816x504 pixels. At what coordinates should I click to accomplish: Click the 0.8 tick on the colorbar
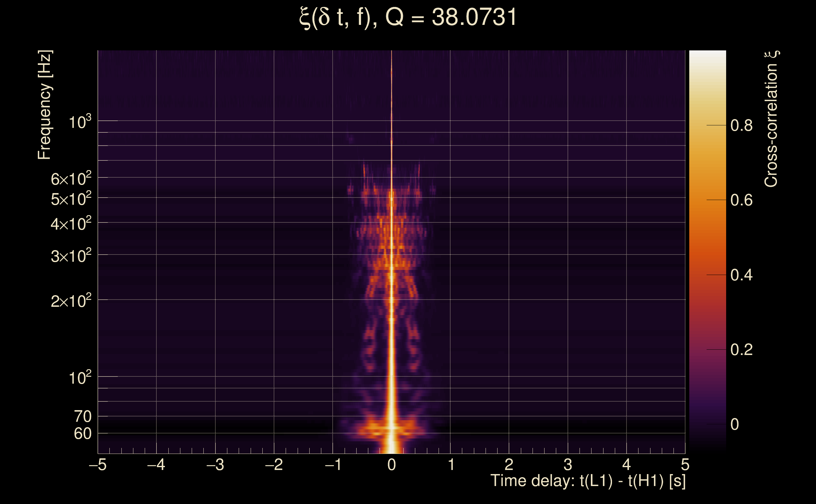click(741, 126)
